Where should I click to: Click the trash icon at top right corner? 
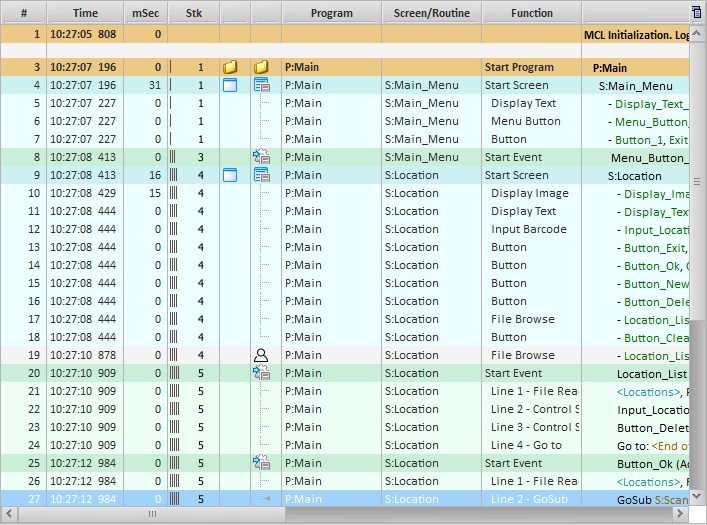point(696,12)
